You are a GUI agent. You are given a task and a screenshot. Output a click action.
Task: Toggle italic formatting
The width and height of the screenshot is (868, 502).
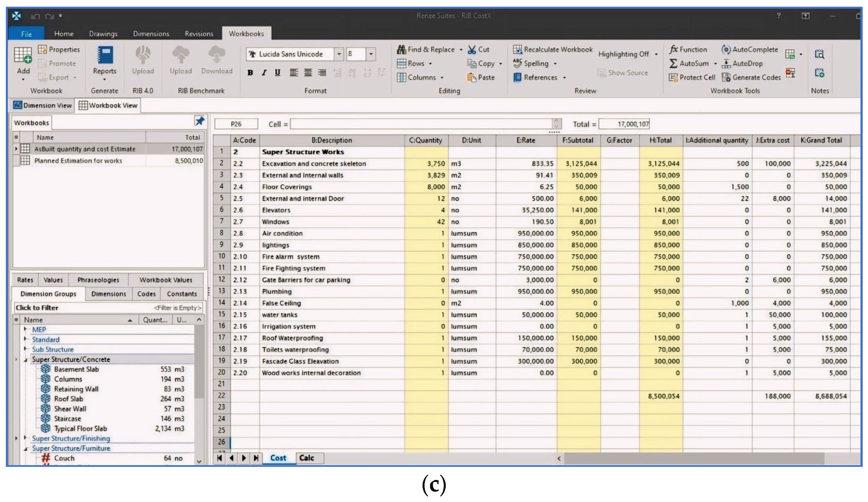coord(264,73)
